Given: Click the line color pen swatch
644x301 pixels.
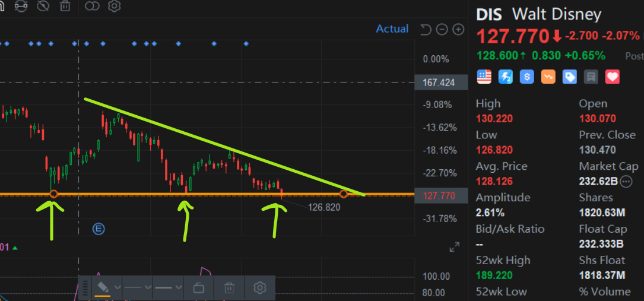Looking at the screenshot, I should (103, 288).
